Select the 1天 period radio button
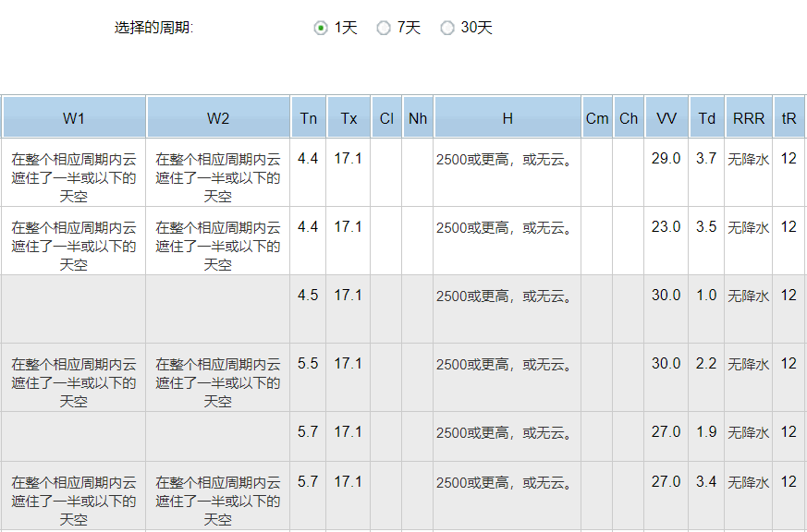This screenshot has height=532, width=807. coord(320,28)
